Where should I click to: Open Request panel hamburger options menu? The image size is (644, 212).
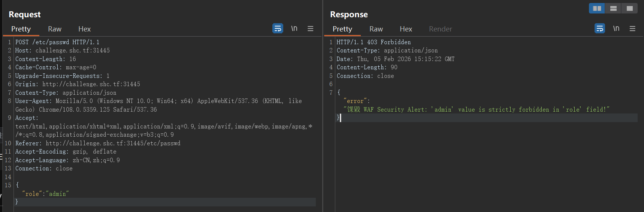pos(310,28)
